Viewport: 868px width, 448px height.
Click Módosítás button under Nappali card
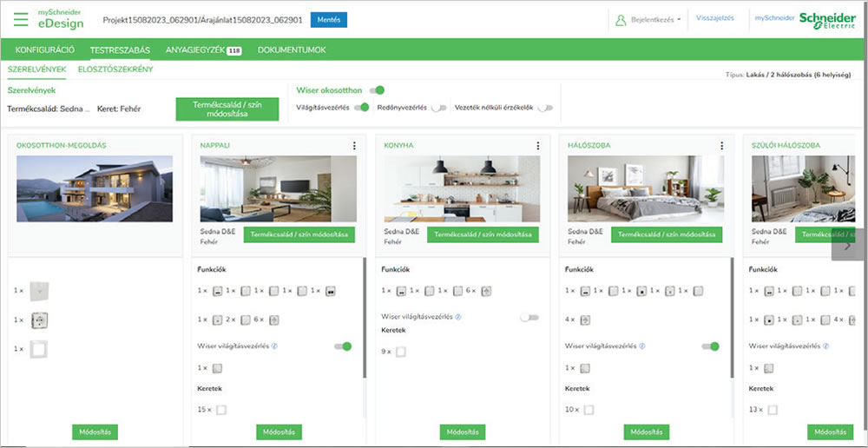(279, 432)
